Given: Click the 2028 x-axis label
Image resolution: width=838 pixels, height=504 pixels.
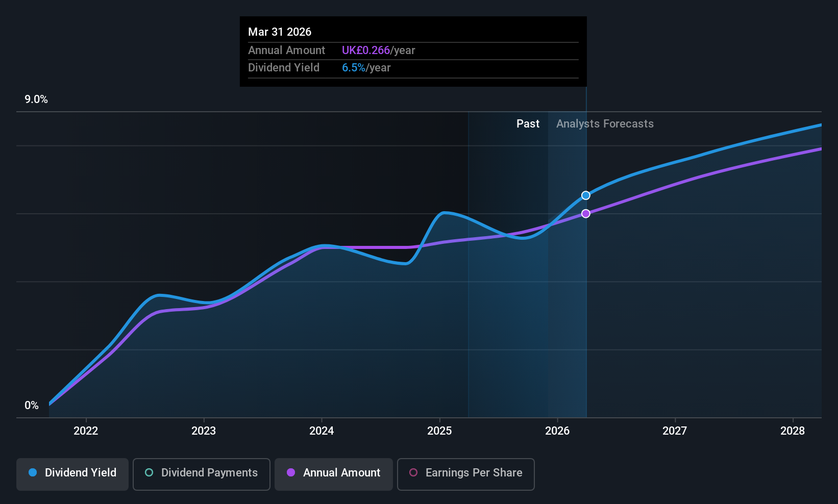Looking at the screenshot, I should tap(793, 431).
